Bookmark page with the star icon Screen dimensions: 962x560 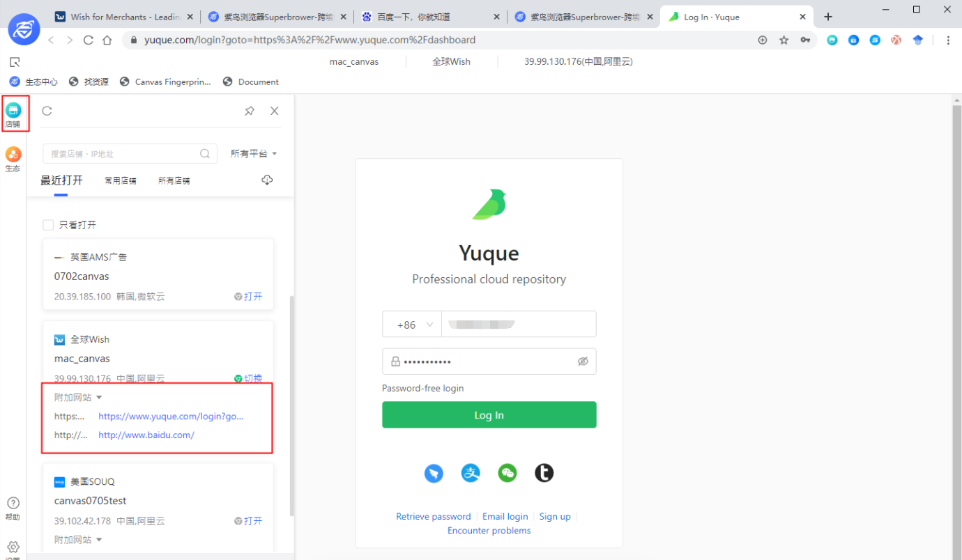click(x=784, y=40)
